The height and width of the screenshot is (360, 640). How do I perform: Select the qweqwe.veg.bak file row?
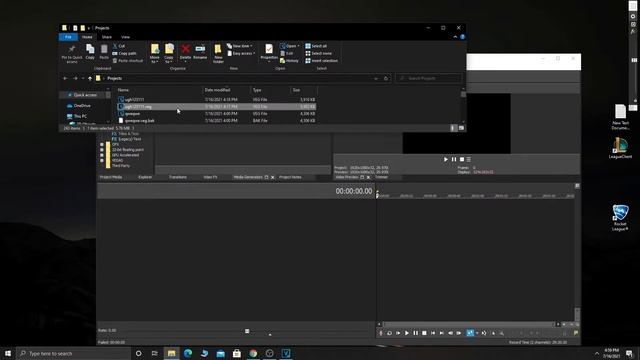coord(217,121)
